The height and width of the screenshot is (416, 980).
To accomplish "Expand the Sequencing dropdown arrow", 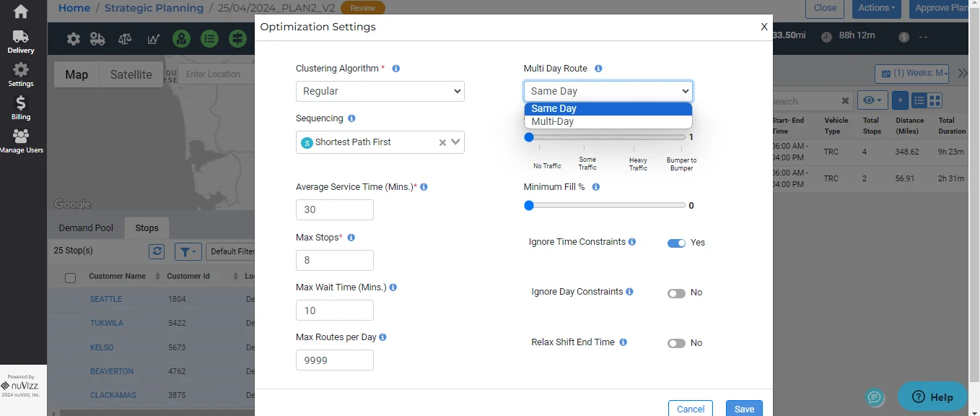I will (x=455, y=142).
